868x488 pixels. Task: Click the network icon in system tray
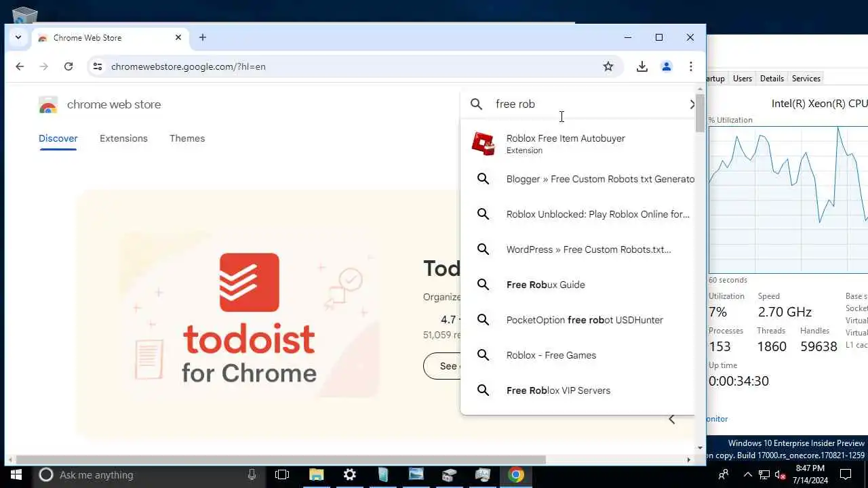coord(764,474)
